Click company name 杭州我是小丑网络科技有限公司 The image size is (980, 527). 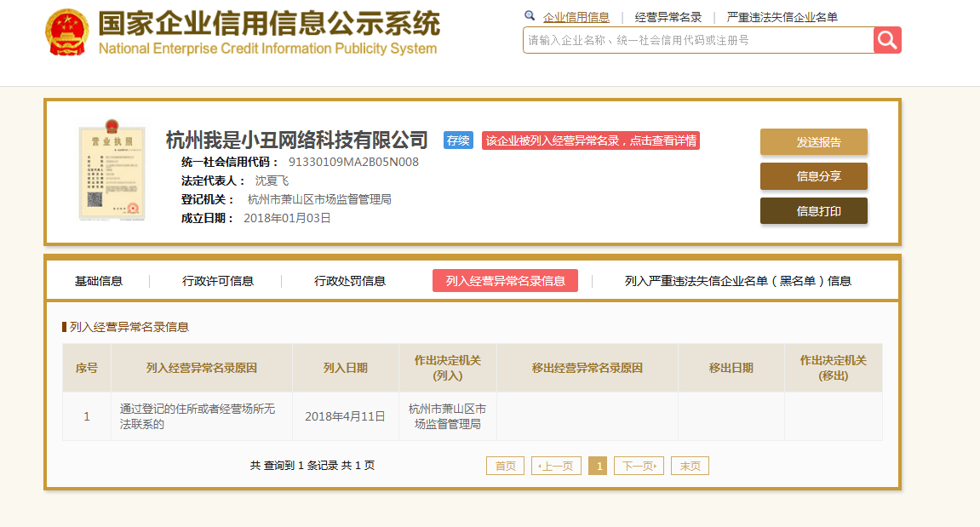point(297,140)
